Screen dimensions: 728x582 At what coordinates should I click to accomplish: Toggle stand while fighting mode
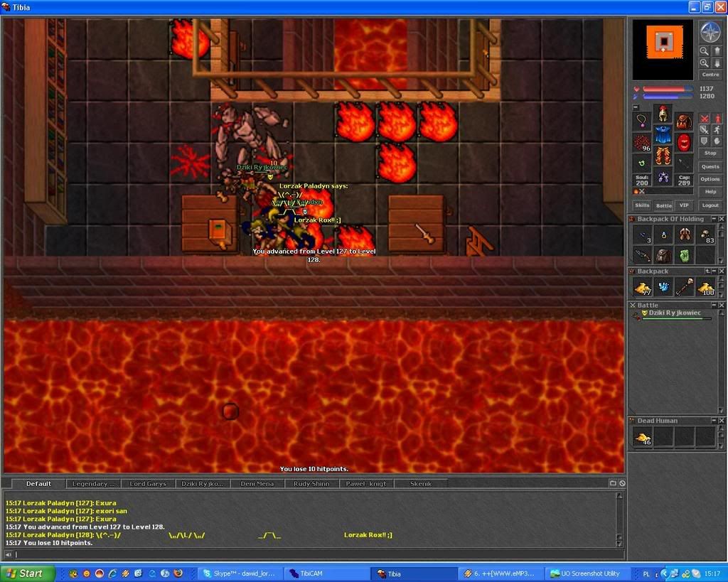click(x=717, y=119)
